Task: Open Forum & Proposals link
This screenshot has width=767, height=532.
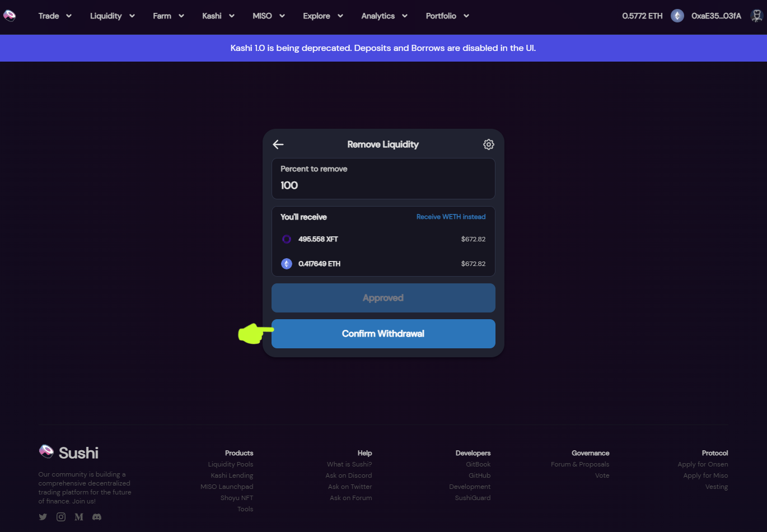Action: pyautogui.click(x=580, y=464)
